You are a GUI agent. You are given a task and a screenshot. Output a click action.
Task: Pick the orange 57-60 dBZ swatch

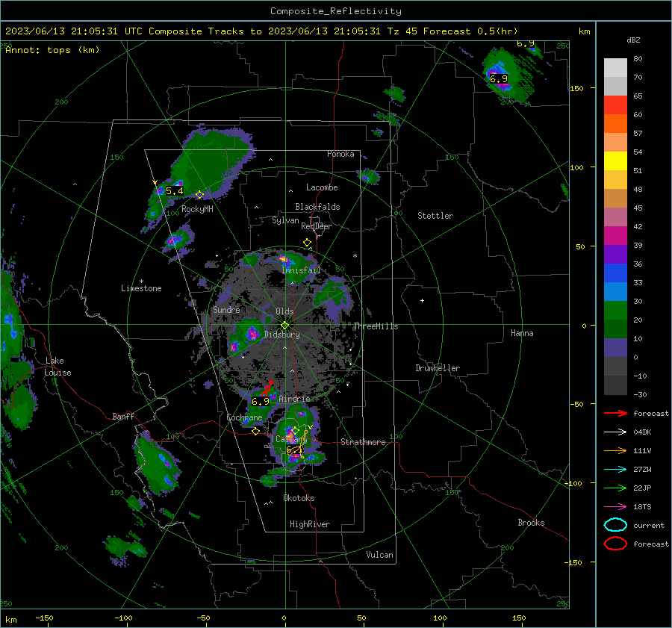point(615,124)
